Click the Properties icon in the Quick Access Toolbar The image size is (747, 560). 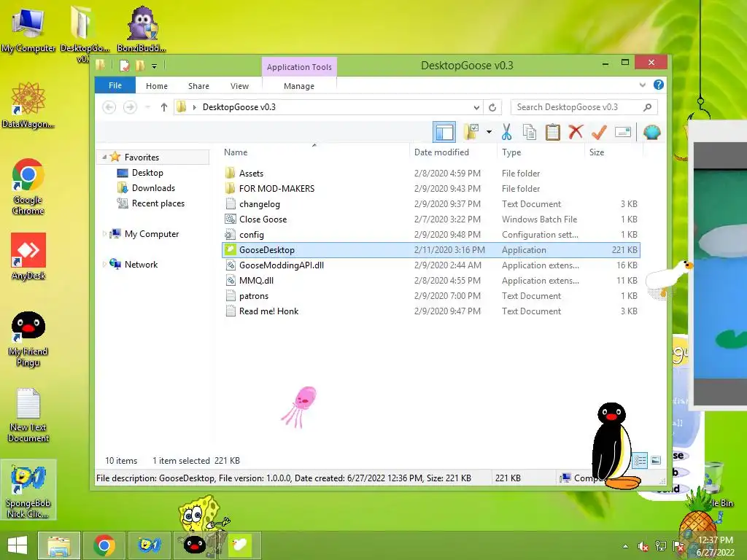click(x=125, y=66)
